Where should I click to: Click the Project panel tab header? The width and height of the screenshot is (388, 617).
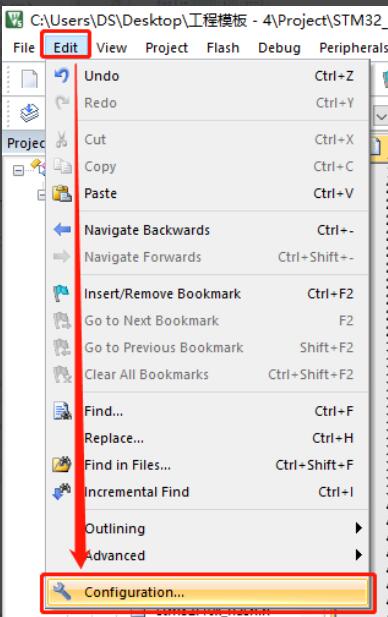point(26,143)
